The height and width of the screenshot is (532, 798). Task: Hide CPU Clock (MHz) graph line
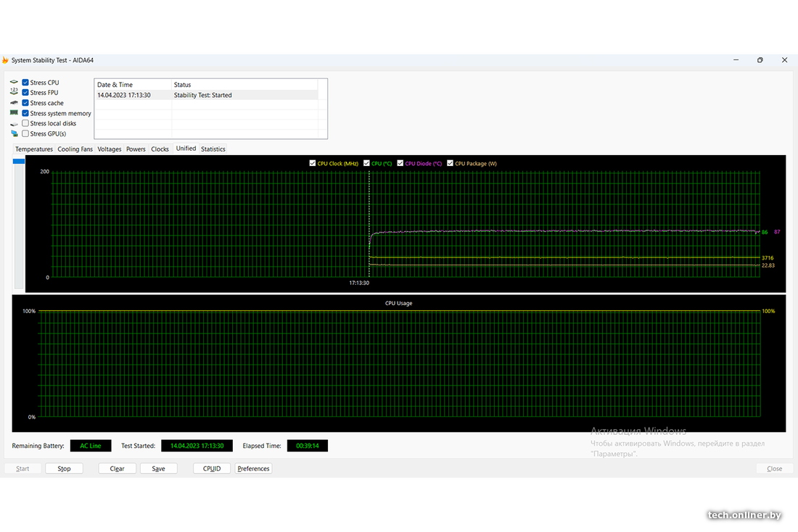(313, 164)
